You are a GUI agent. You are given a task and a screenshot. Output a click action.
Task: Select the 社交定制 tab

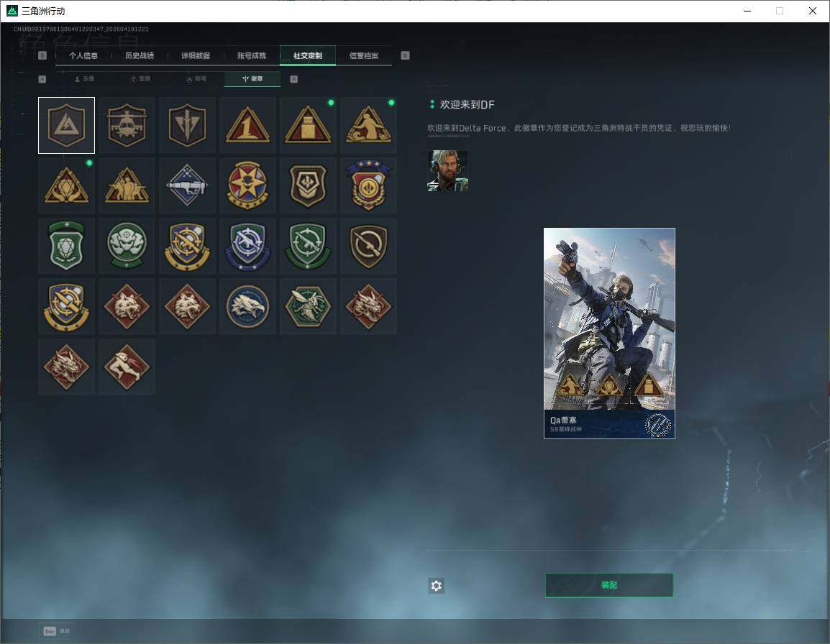pos(308,55)
